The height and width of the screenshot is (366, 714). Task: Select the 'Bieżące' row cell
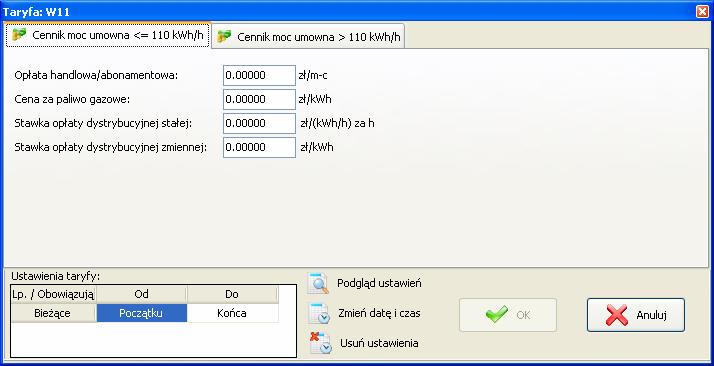point(53,313)
